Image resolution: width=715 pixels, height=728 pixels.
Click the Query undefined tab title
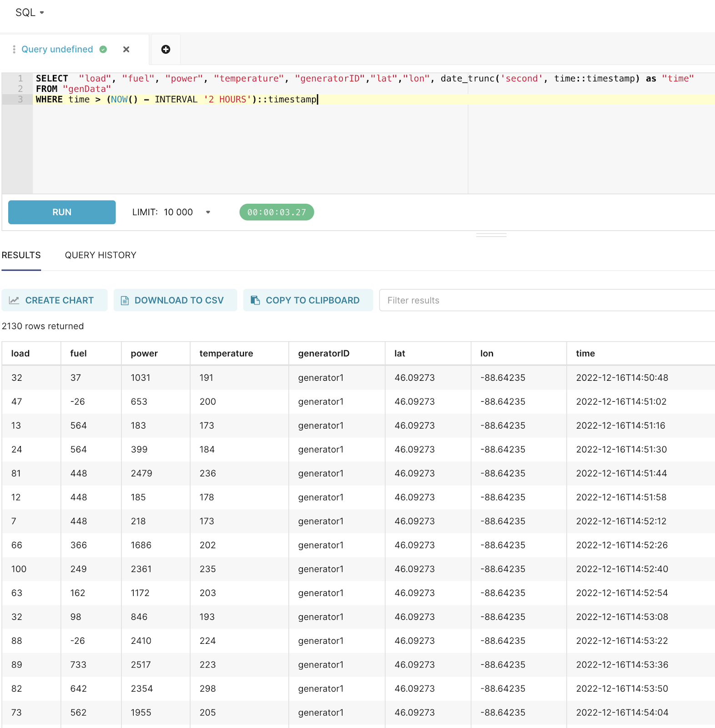pos(57,49)
